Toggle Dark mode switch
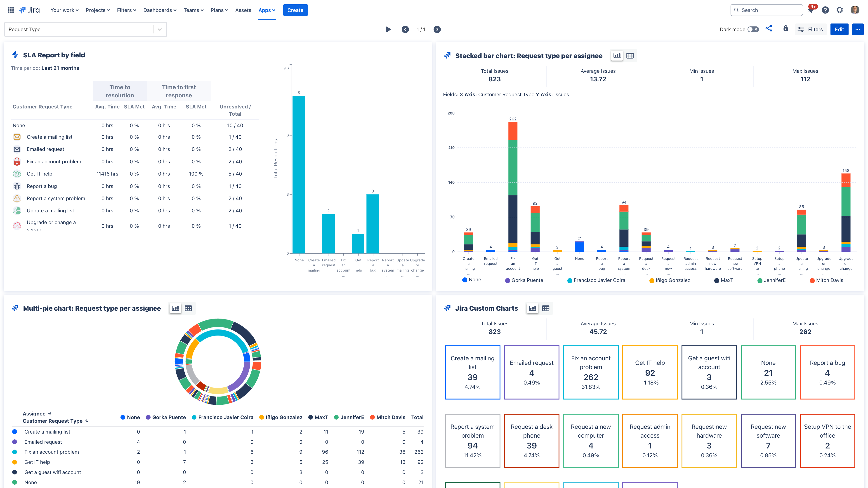This screenshot has height=488, width=868. (x=753, y=29)
